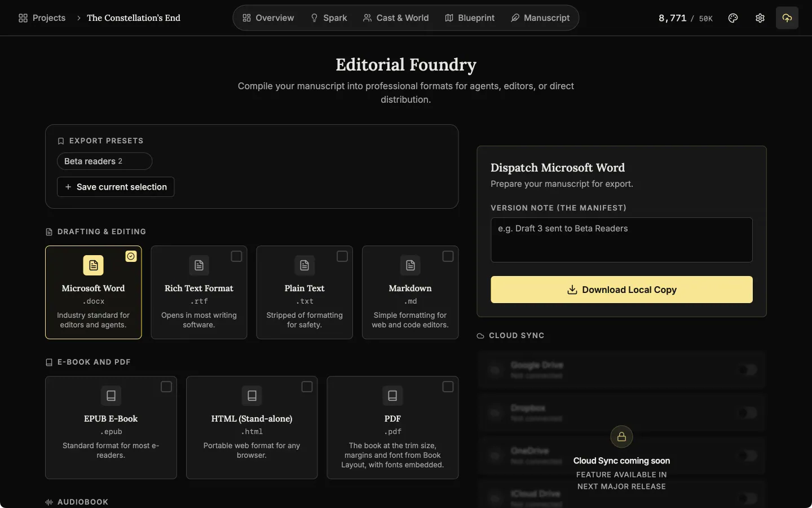The image size is (812, 508).
Task: Check the Plain Text format checkbox
Action: click(x=342, y=256)
